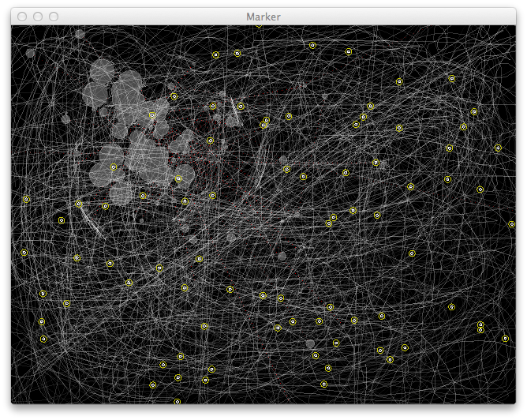Screen dimensions: 527x420
Task: Click the Marker window title text
Action: (263, 17)
